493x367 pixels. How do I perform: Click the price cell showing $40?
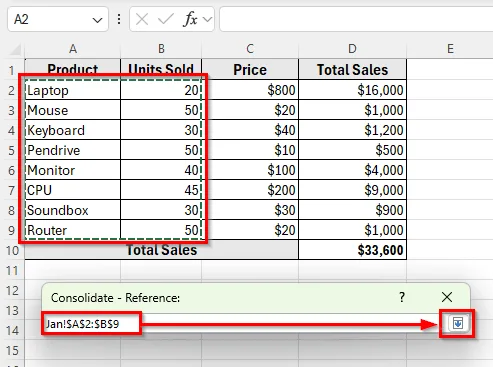tap(250, 130)
